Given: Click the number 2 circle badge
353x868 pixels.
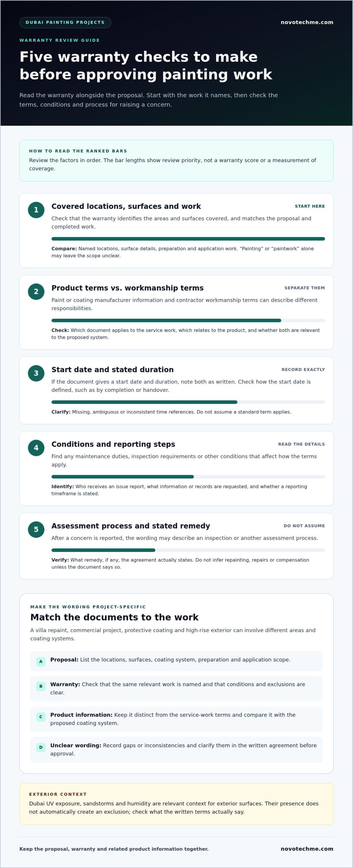Looking at the screenshot, I should (x=36, y=292).
